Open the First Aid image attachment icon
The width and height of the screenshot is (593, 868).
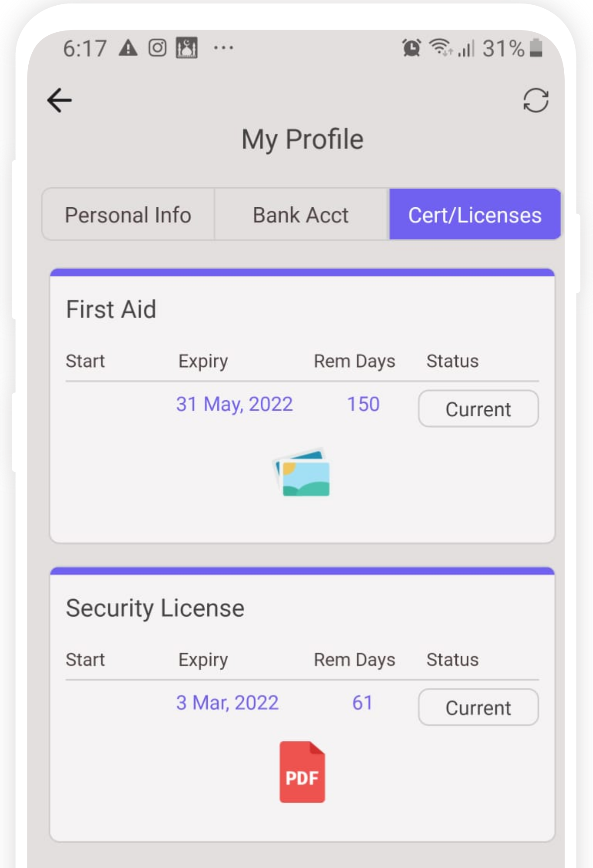pos(301,472)
